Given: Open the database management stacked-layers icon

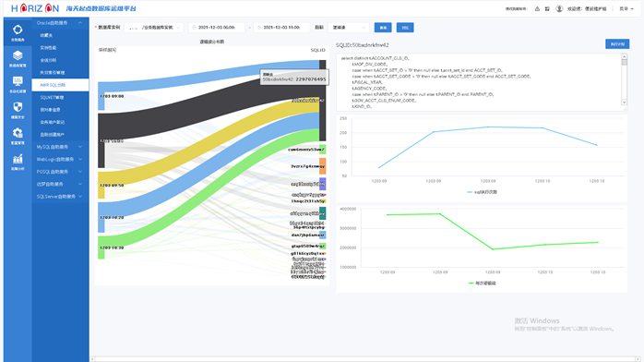Looking at the screenshot, I should [x=18, y=55].
